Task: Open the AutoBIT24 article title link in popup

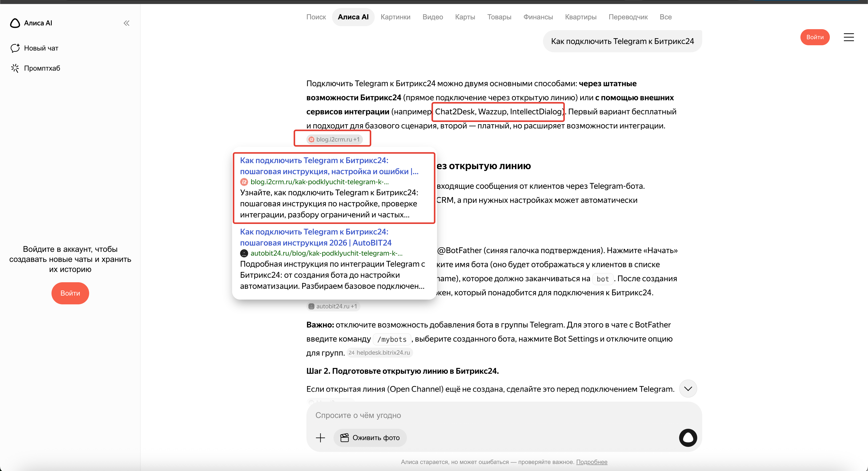Action: [316, 237]
